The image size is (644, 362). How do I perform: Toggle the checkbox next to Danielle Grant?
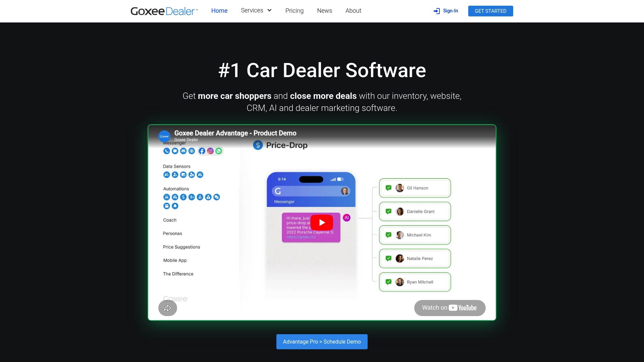pyautogui.click(x=388, y=211)
